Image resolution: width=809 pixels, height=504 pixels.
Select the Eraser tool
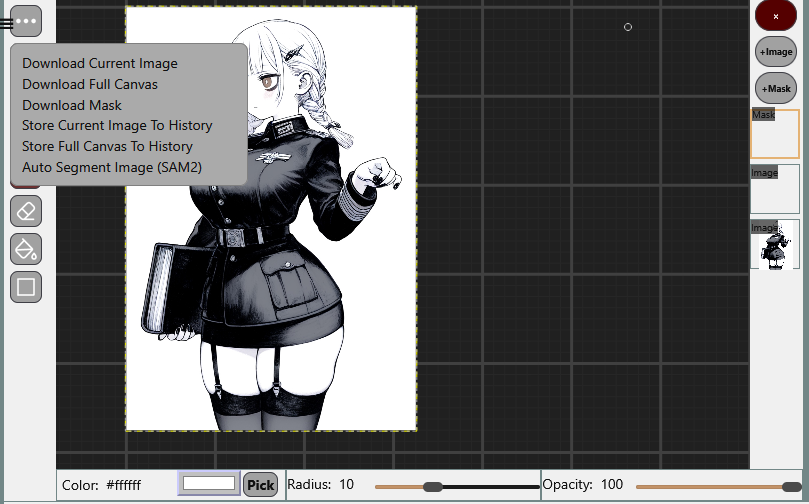pyautogui.click(x=26, y=212)
